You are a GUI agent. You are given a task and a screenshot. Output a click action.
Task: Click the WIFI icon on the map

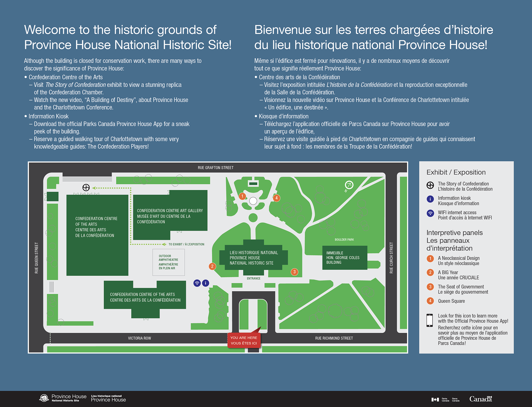197,283
